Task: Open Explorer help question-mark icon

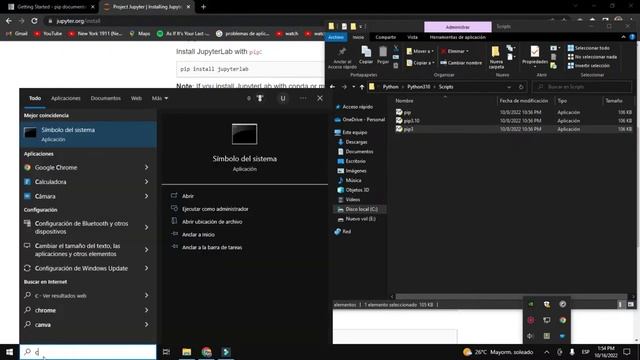Action: [632, 37]
